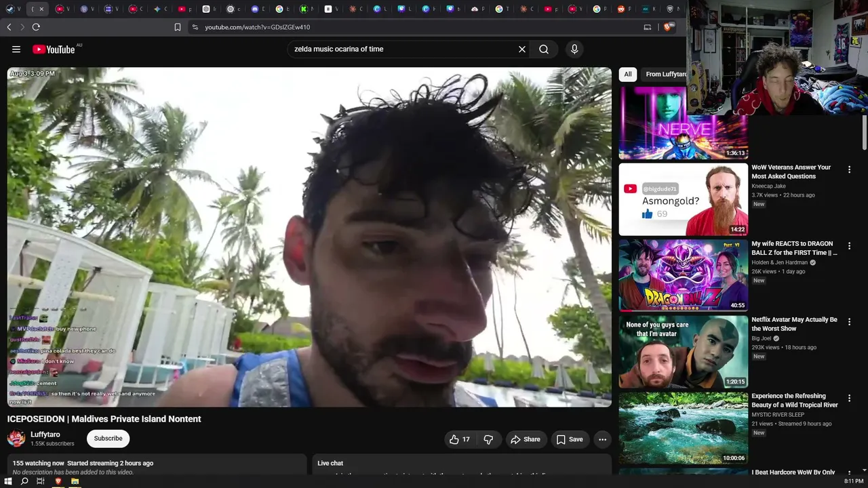Image resolution: width=868 pixels, height=488 pixels.
Task: Select the All filter chip
Action: coord(628,75)
